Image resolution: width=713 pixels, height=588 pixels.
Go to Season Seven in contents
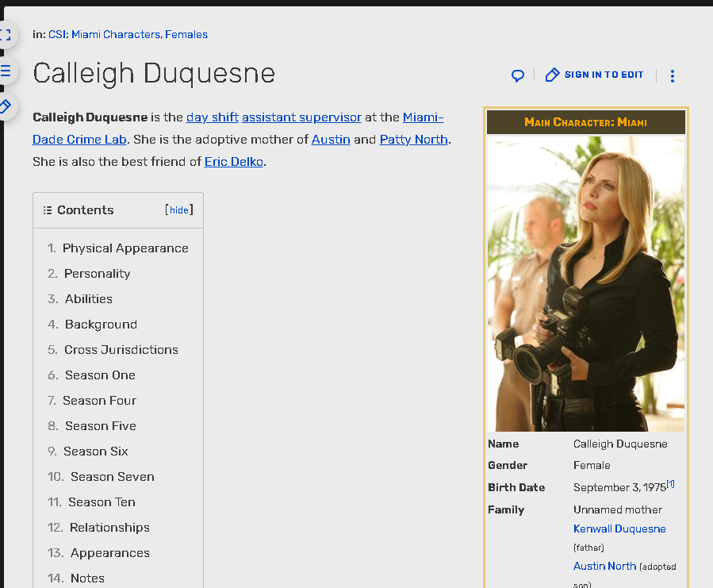(x=113, y=478)
